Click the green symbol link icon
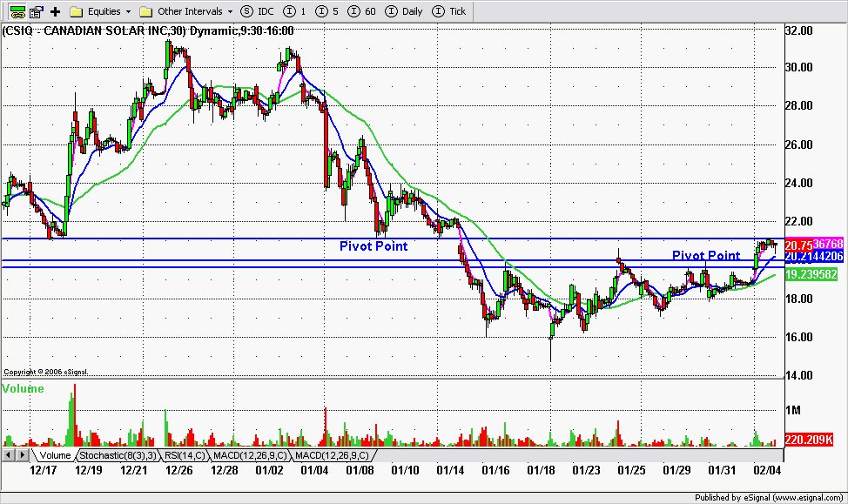Viewport: 848px width, 504px height. [17, 11]
